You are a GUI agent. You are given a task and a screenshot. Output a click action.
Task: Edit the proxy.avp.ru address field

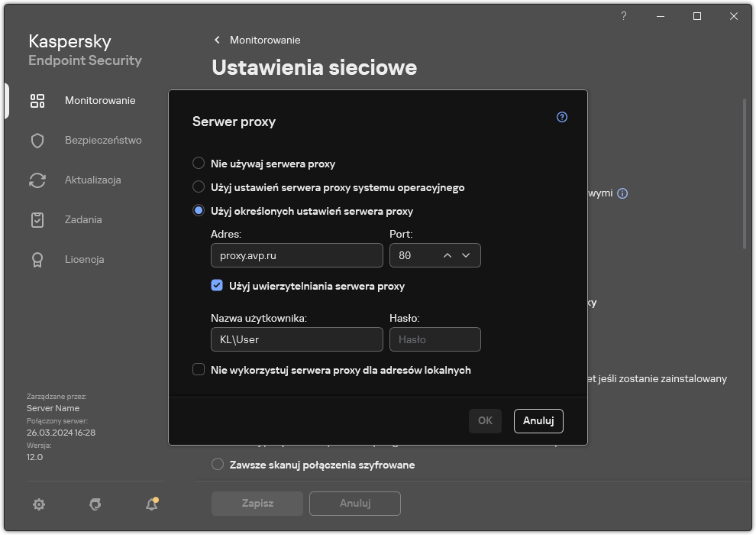pos(296,255)
